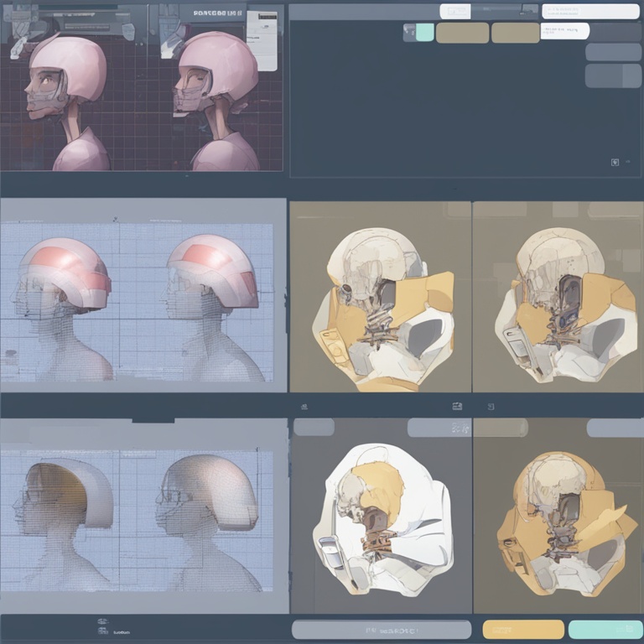Screen dimensions: 644x644
Task: Click the white label pill right of the tan buttons
Action: (564, 31)
